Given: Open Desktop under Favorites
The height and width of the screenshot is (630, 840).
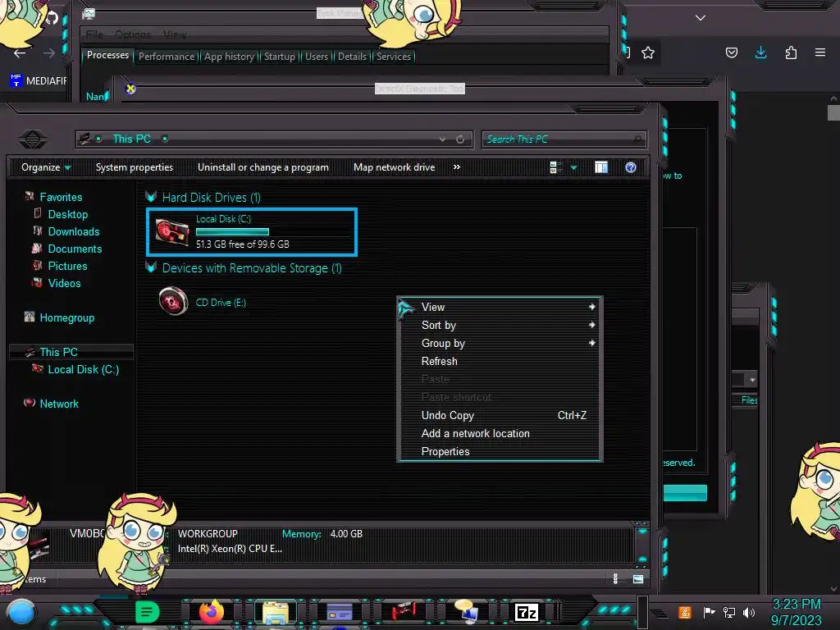Looking at the screenshot, I should click(x=68, y=214).
